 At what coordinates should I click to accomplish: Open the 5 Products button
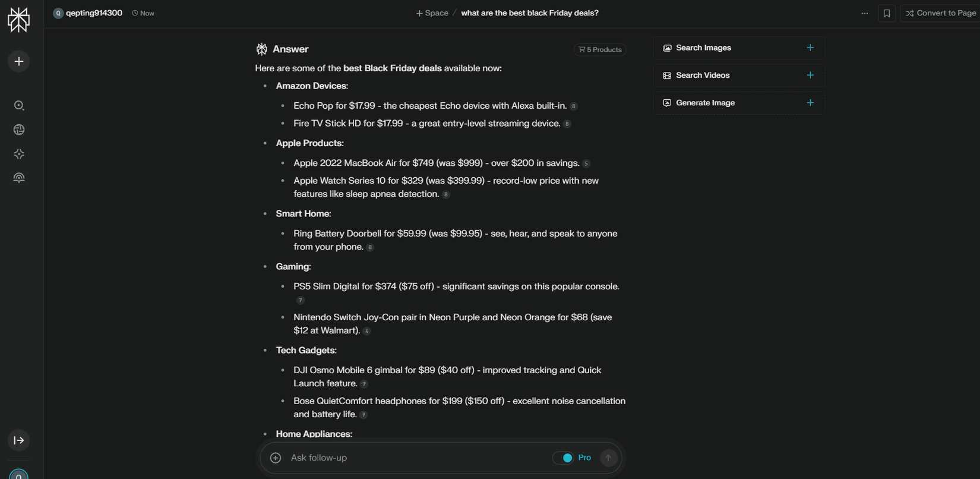click(x=600, y=49)
